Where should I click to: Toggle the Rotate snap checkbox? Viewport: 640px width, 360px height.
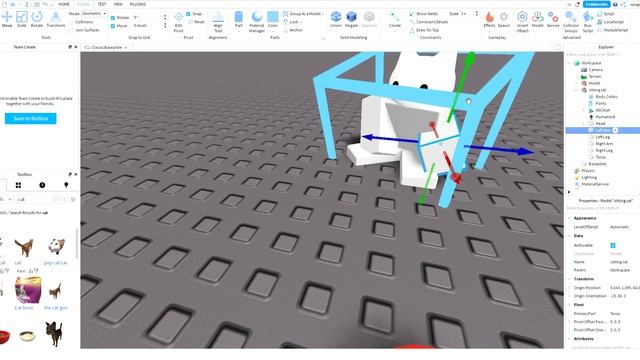coord(113,18)
